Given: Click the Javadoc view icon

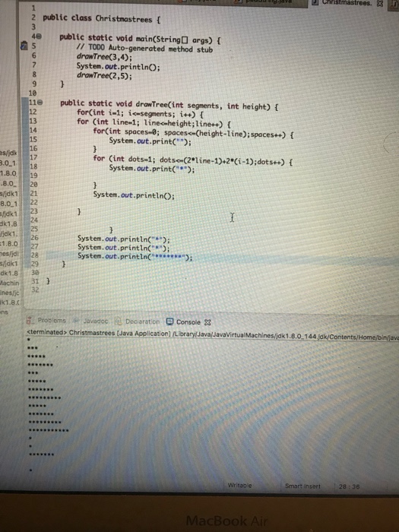Looking at the screenshot, I should pos(77,321).
